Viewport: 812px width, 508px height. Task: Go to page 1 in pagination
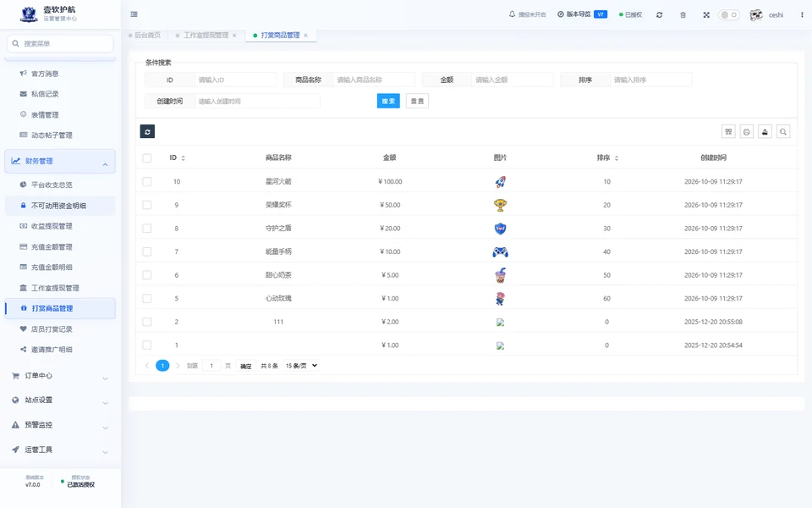tap(162, 366)
